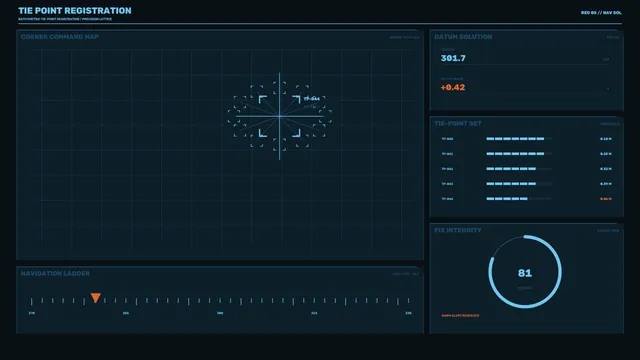This screenshot has width=640, height=360.
Task: Select the TP-043 row label
Action: (447, 184)
